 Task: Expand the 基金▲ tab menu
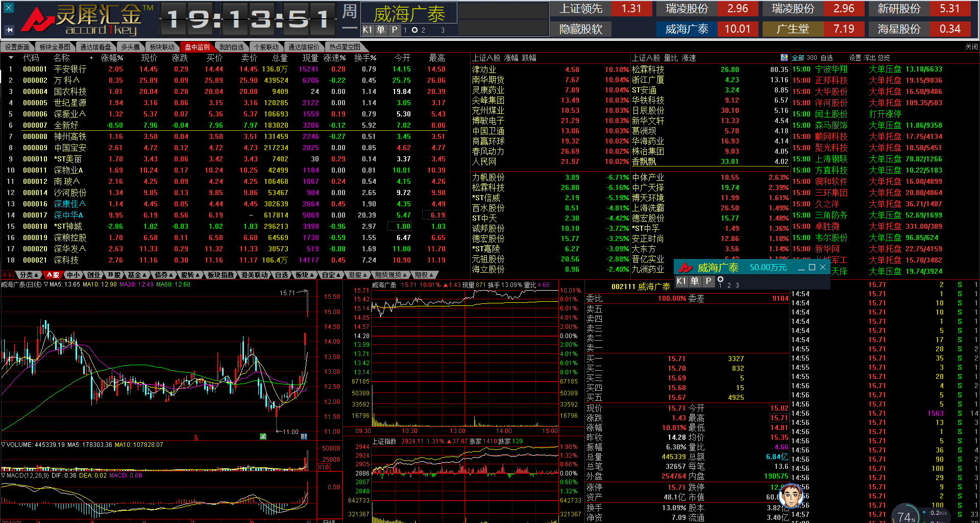(x=137, y=275)
